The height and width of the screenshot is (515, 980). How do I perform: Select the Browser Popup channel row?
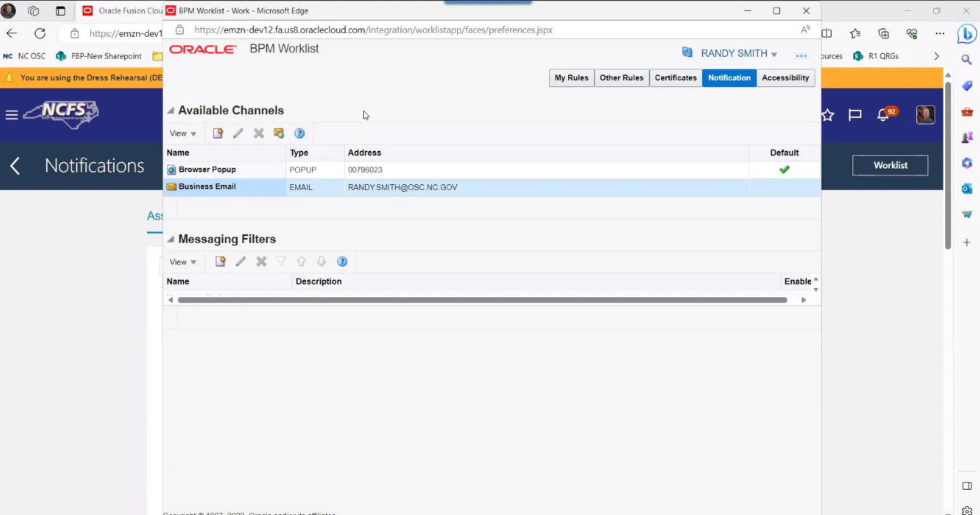click(x=207, y=170)
